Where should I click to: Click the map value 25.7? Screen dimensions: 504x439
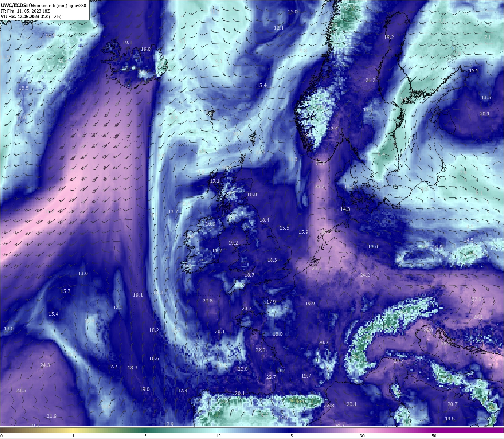(319, 187)
